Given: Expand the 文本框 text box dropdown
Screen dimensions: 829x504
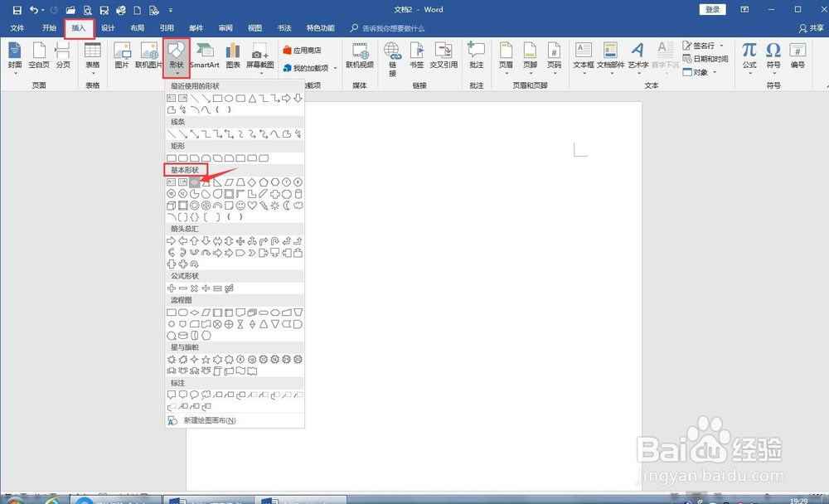Looking at the screenshot, I should tap(584, 73).
